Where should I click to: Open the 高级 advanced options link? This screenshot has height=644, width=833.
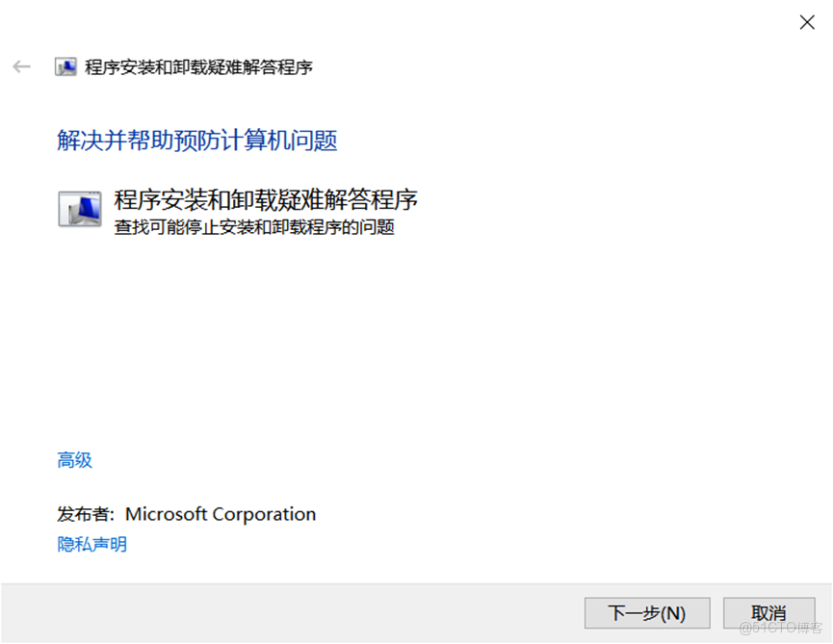coord(75,460)
